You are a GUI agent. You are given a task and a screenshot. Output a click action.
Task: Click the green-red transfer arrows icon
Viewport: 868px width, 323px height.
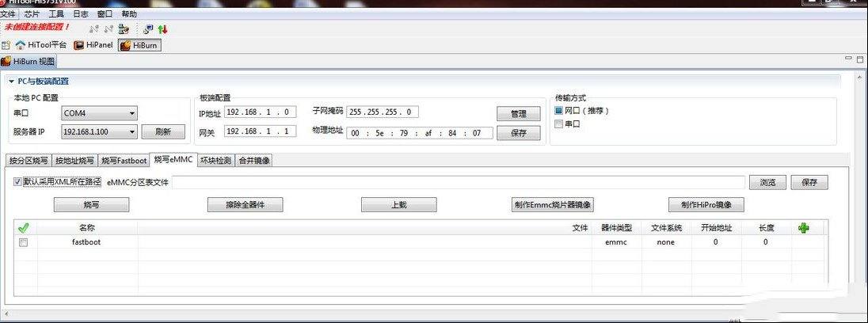(x=163, y=28)
